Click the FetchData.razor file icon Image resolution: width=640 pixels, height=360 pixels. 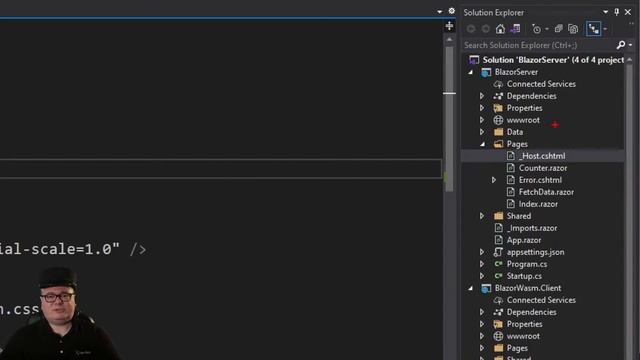click(x=511, y=192)
